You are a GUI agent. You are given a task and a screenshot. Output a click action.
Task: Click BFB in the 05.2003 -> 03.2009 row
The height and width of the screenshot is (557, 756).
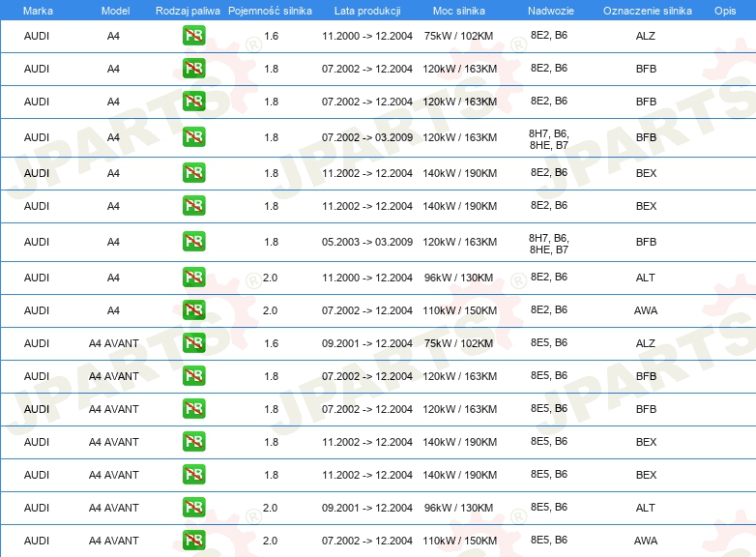tap(646, 242)
